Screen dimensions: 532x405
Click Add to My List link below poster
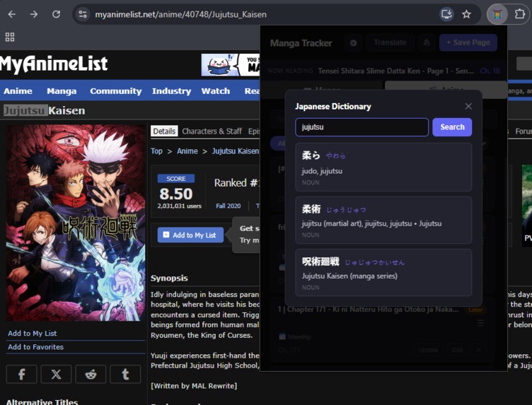33,333
